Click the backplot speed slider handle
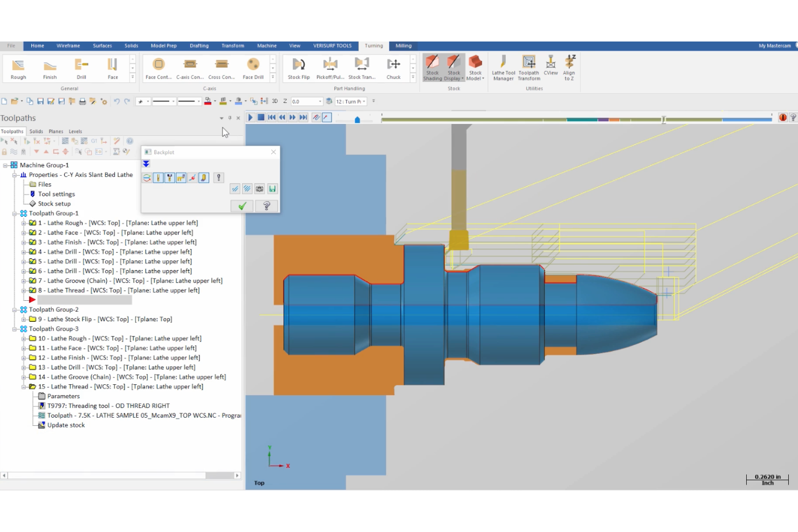 click(357, 120)
